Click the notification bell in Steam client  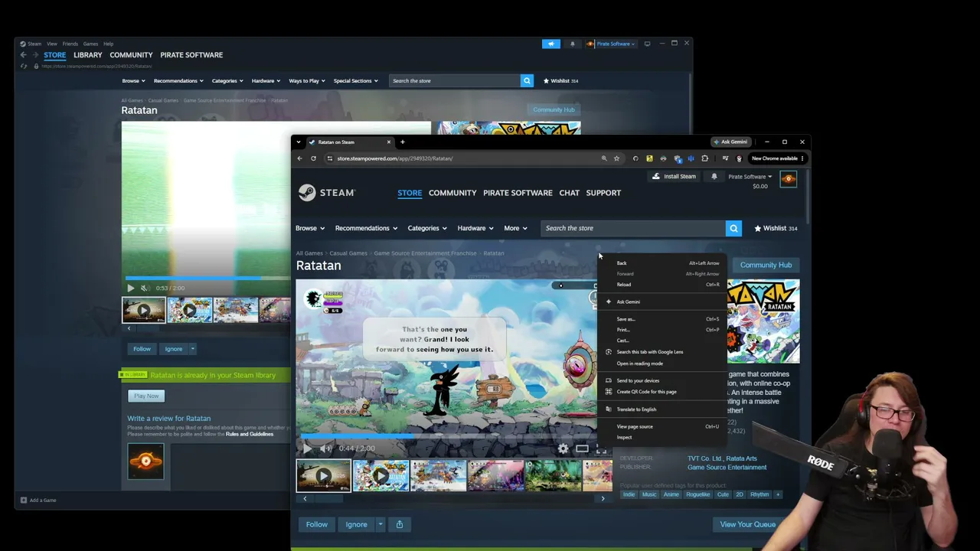(x=572, y=44)
